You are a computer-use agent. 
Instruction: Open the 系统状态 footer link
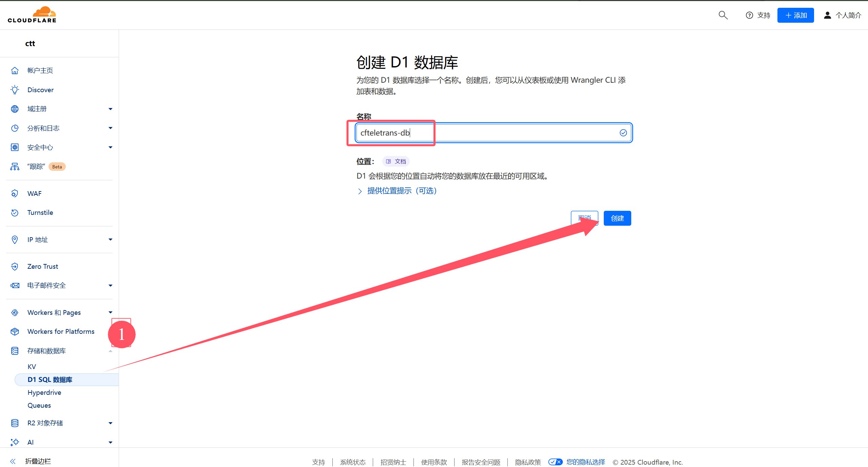(353, 462)
